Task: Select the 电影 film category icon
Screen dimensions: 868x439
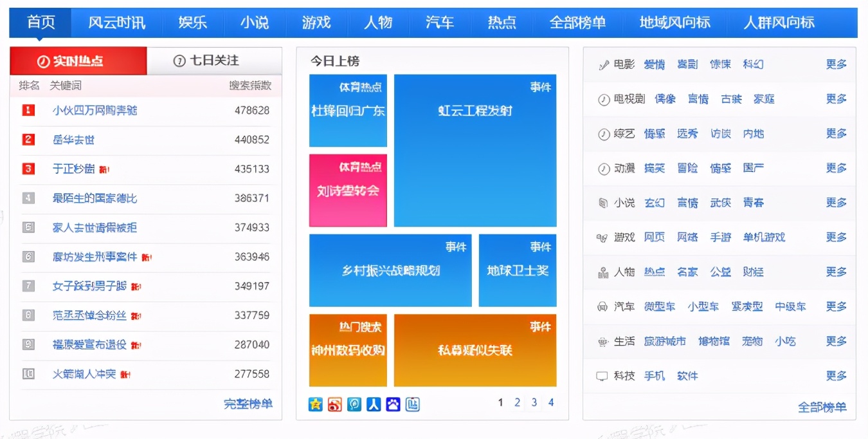Action: click(x=603, y=64)
